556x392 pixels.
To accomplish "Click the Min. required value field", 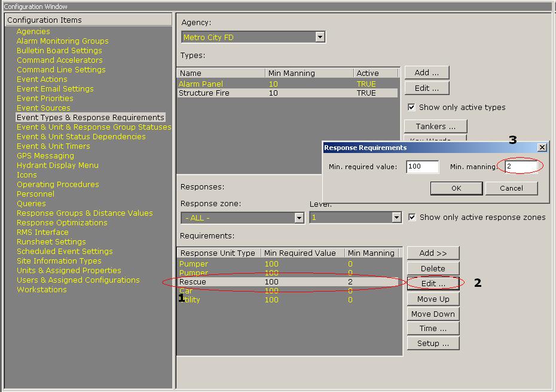I will [422, 167].
